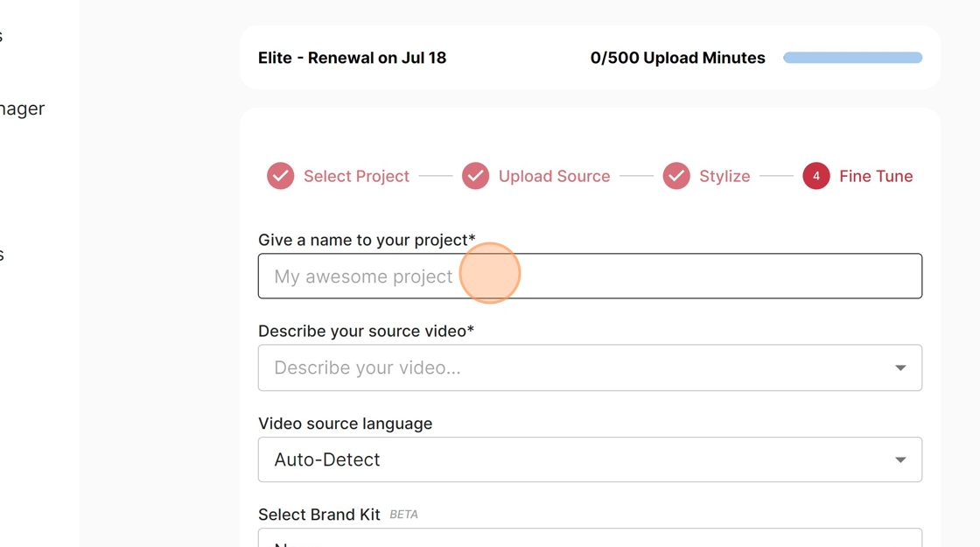Click the Upload Minutes progress bar

point(853,58)
